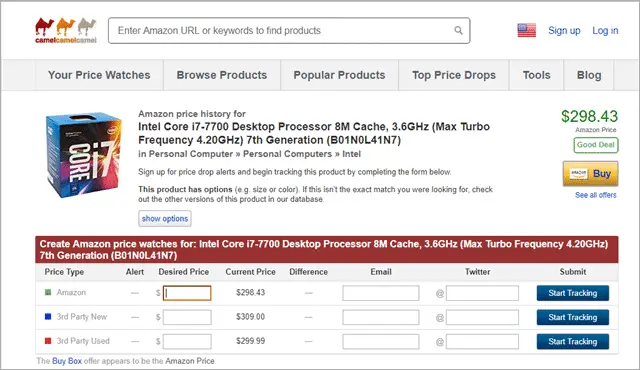The height and width of the screenshot is (370, 640).
Task: Click the 3rd Party New blue marker
Action: tap(48, 317)
